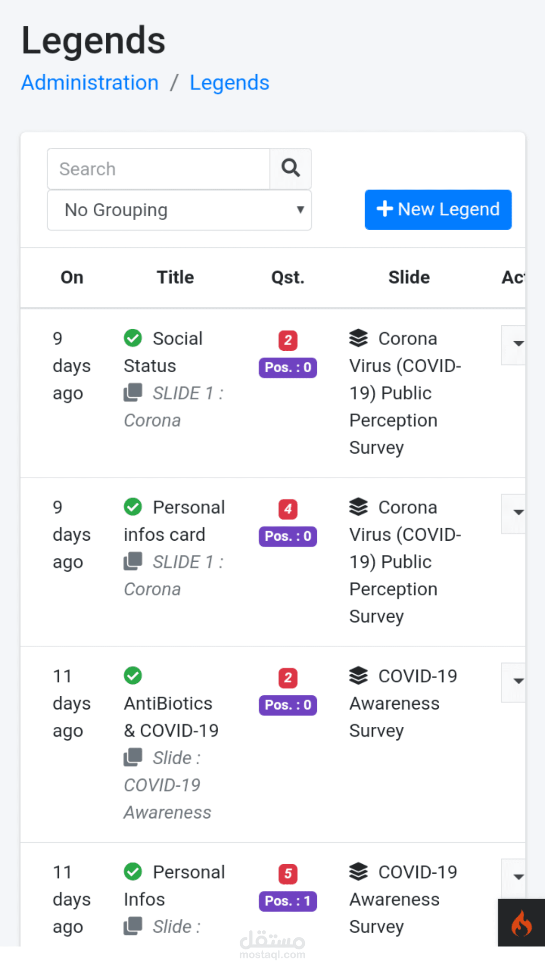545x980 pixels.
Task: Click slide stack icon under AntiBiotics & COVID-19
Action: [133, 757]
